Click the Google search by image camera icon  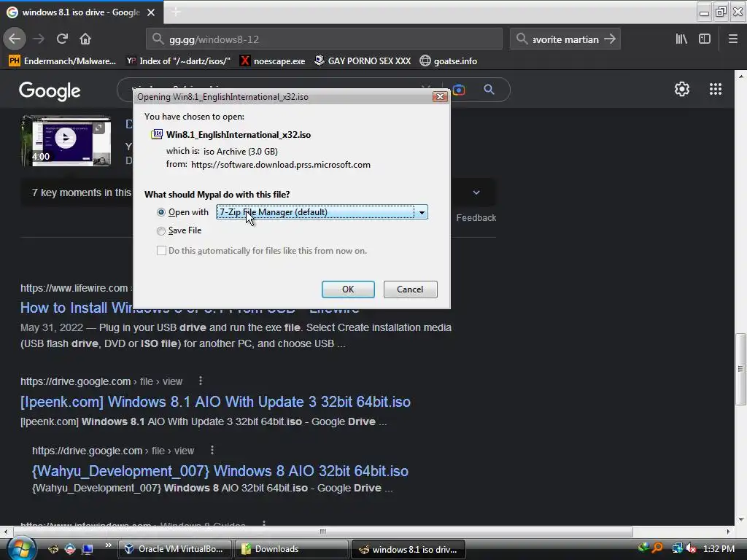point(459,90)
